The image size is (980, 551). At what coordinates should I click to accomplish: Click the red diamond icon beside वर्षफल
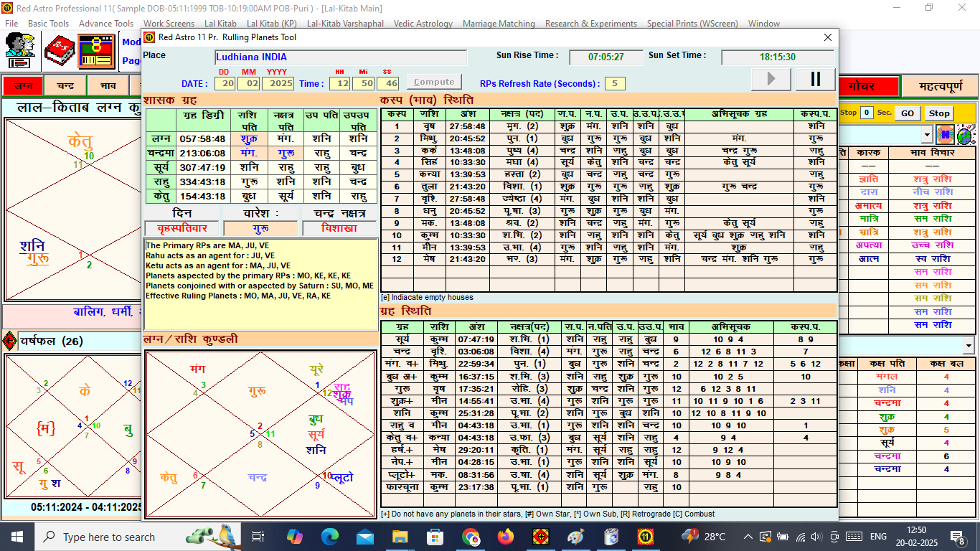coord(10,341)
